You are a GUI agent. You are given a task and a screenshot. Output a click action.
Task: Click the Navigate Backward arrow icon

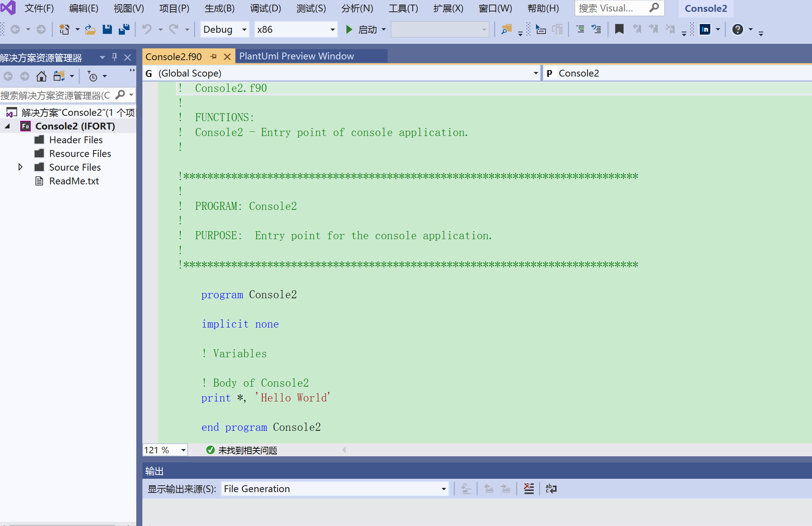(x=15, y=29)
